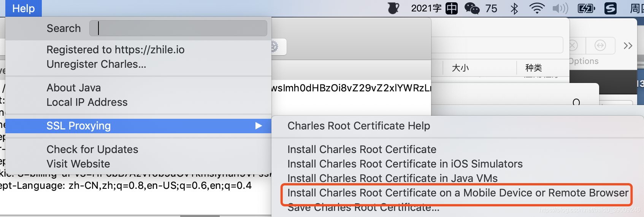Select Local IP Address menu item
The image size is (644, 217).
87,102
